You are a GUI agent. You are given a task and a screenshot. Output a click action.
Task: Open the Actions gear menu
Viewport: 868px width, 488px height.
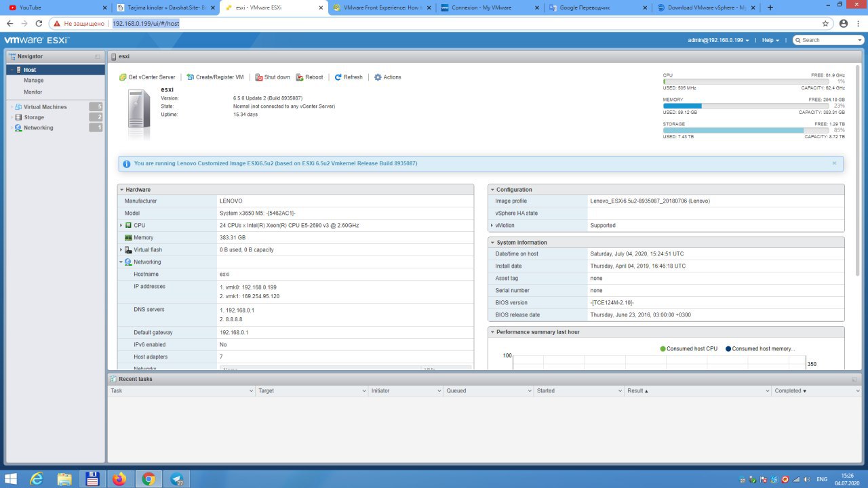tap(387, 77)
